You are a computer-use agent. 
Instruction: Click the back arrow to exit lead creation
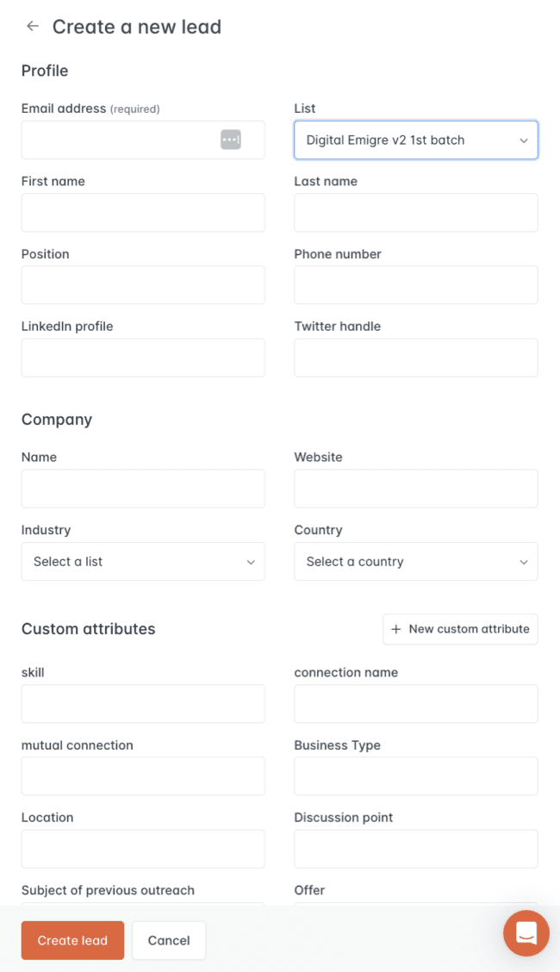pos(32,26)
